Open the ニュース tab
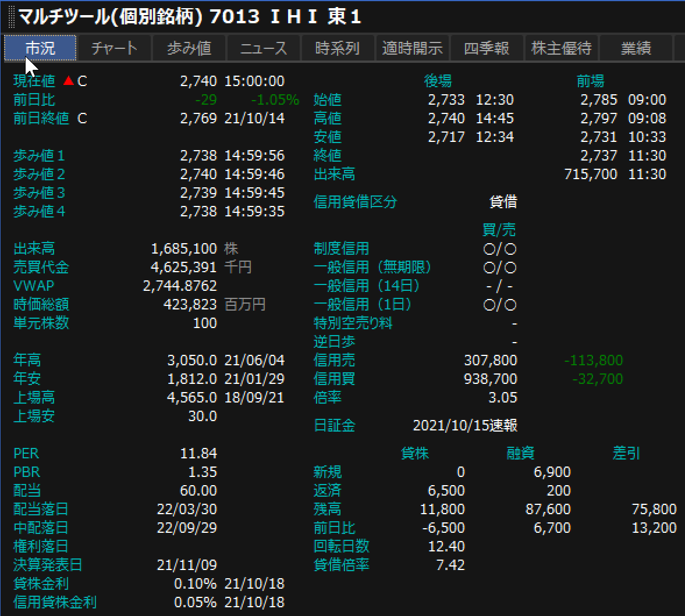The image size is (685, 616). pos(264,48)
